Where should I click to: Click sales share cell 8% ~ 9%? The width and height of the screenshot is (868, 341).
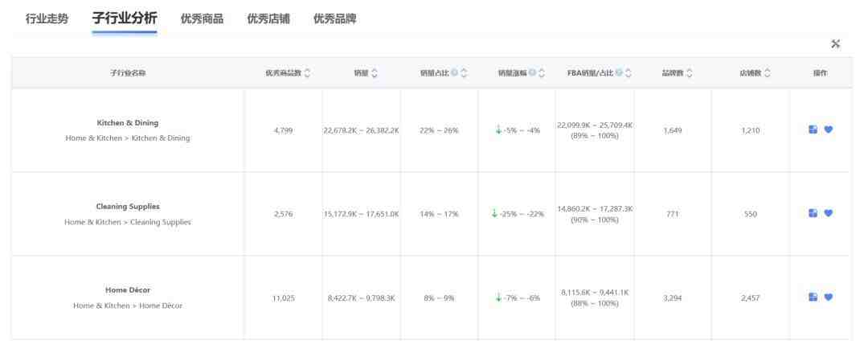pyautogui.click(x=439, y=298)
